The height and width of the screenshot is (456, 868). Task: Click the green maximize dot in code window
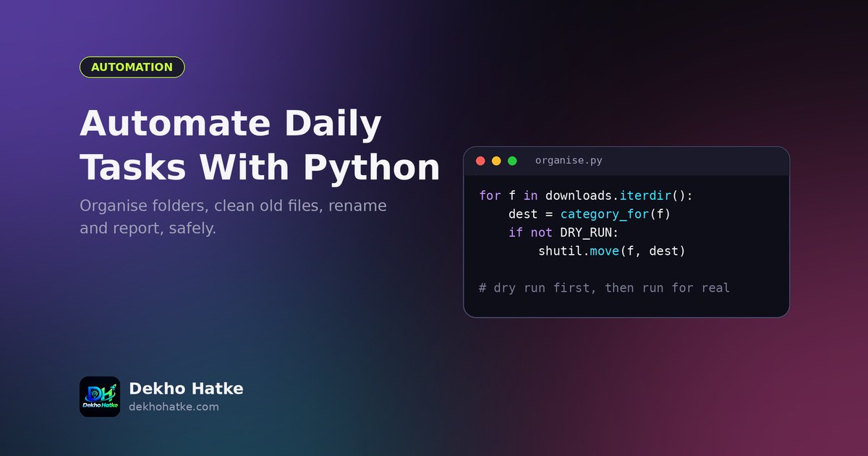coord(512,161)
